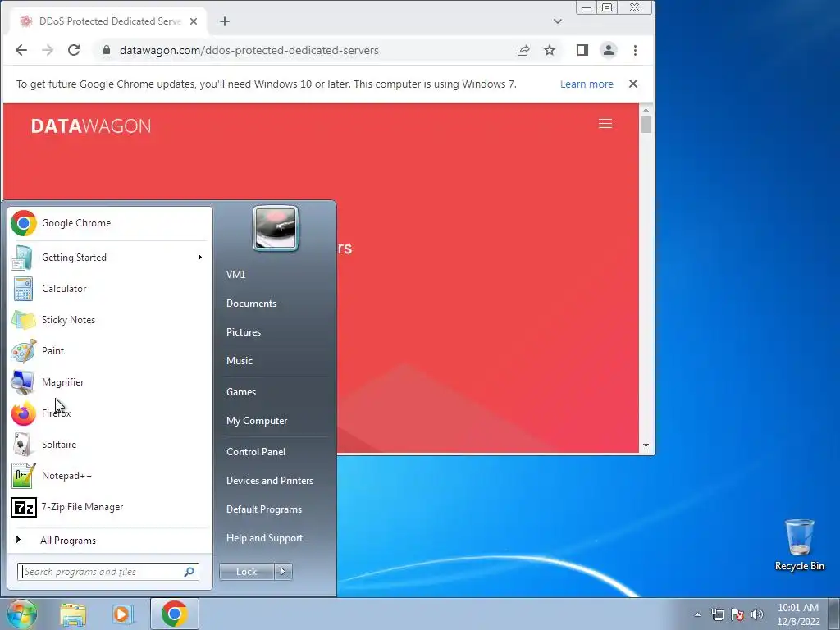Open Windows Media Player from taskbar
Image resolution: width=840 pixels, height=630 pixels.
coord(122,614)
